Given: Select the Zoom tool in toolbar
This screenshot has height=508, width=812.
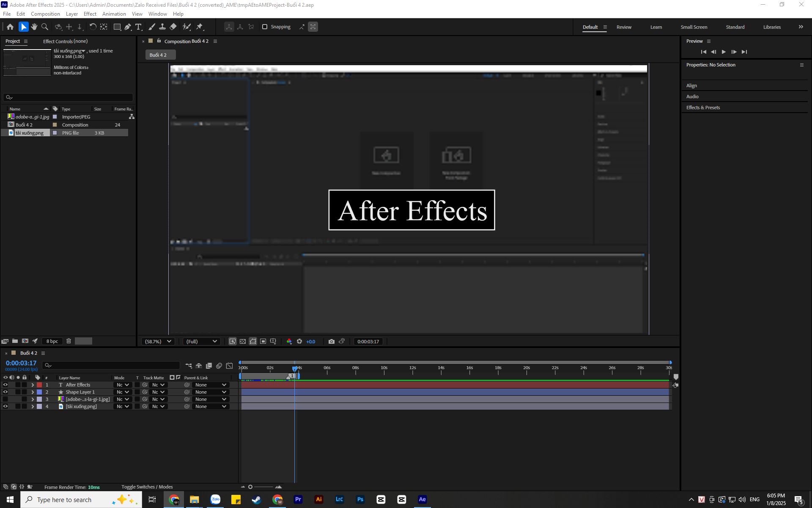Looking at the screenshot, I should [x=45, y=27].
